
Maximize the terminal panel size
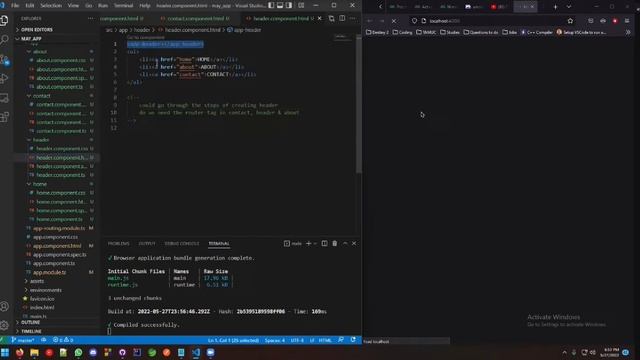345,243
